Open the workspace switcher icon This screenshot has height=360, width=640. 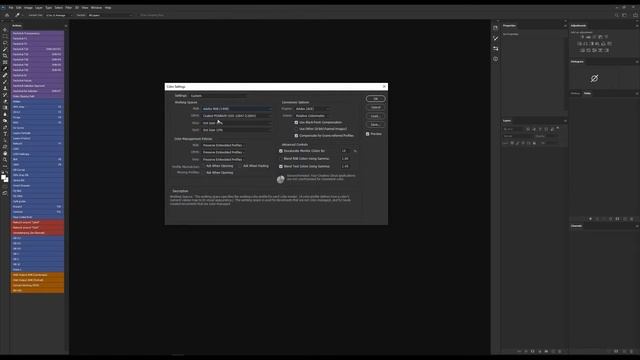coord(624,15)
